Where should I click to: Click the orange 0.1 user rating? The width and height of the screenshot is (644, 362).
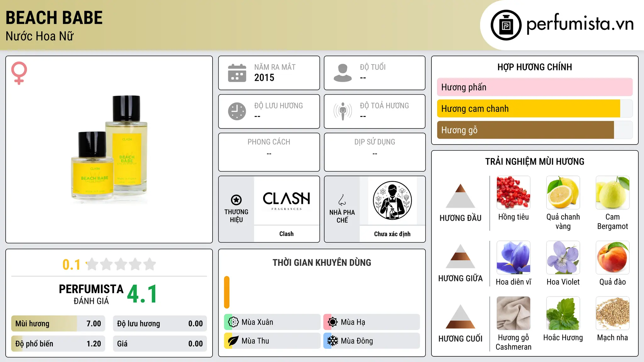[x=71, y=265]
